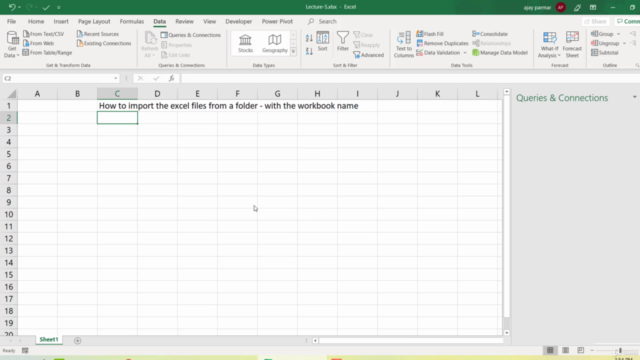
Task: Click Remove Duplicates
Action: coord(442,43)
